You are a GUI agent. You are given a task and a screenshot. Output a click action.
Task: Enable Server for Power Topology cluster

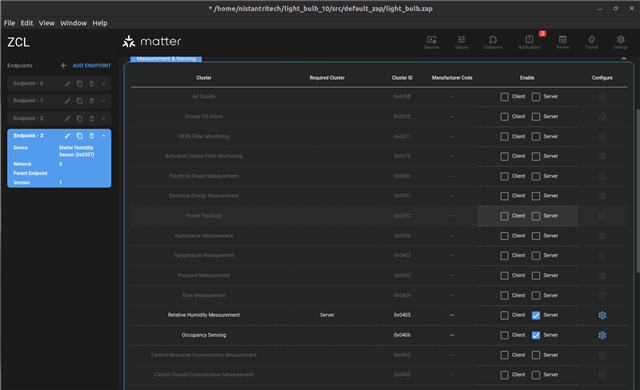pos(536,216)
